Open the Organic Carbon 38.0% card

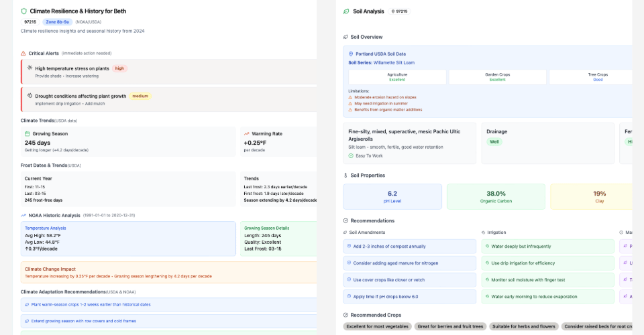(496, 196)
